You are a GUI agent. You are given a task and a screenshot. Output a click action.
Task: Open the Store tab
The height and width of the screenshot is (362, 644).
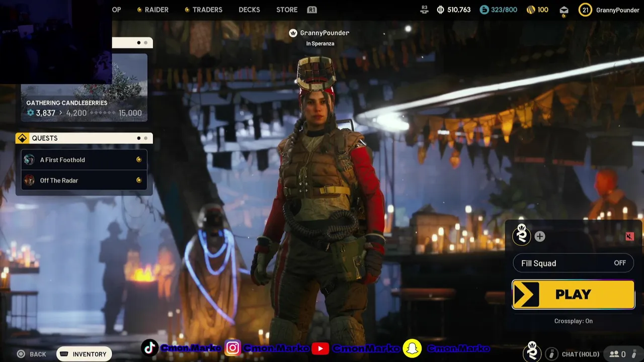tap(287, 10)
